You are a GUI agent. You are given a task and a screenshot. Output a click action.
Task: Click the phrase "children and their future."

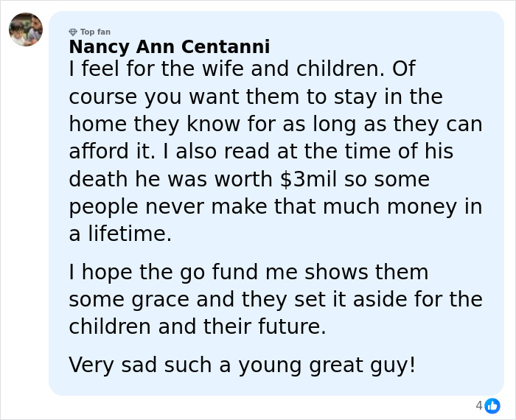click(197, 327)
